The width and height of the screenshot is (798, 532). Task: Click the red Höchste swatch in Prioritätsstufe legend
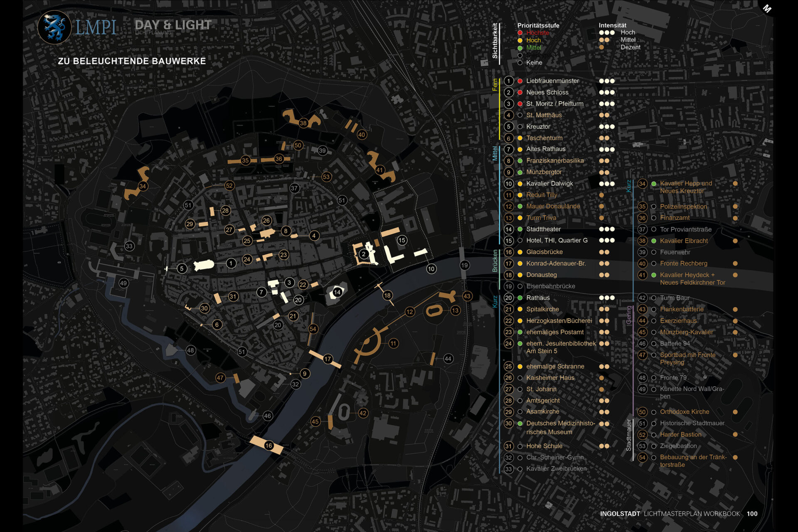[x=519, y=33]
